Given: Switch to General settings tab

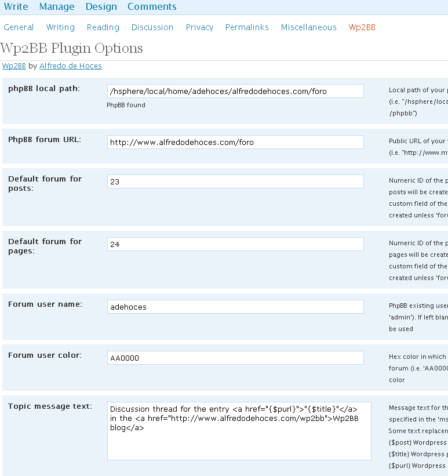Looking at the screenshot, I should pyautogui.click(x=19, y=27).
